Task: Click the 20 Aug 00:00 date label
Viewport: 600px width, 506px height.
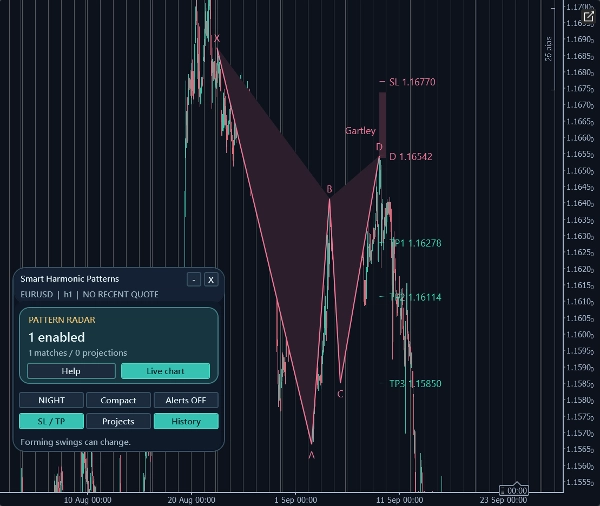Action: point(191,500)
